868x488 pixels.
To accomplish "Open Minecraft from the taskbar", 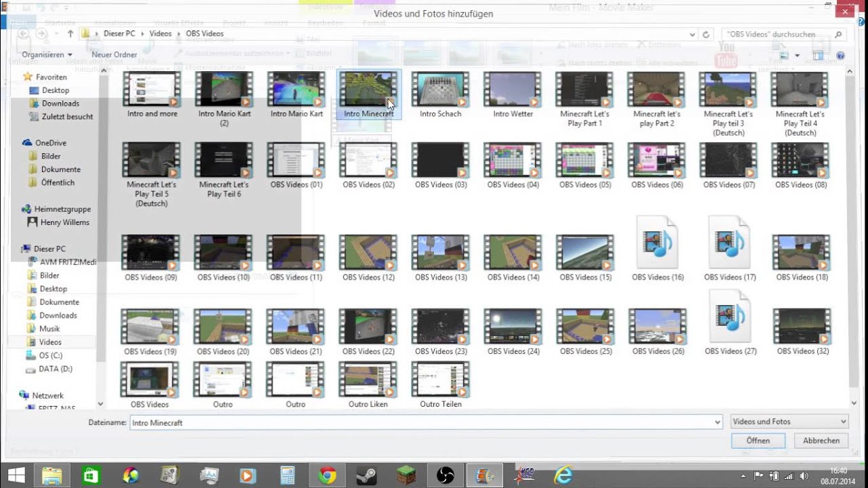I will (406, 476).
